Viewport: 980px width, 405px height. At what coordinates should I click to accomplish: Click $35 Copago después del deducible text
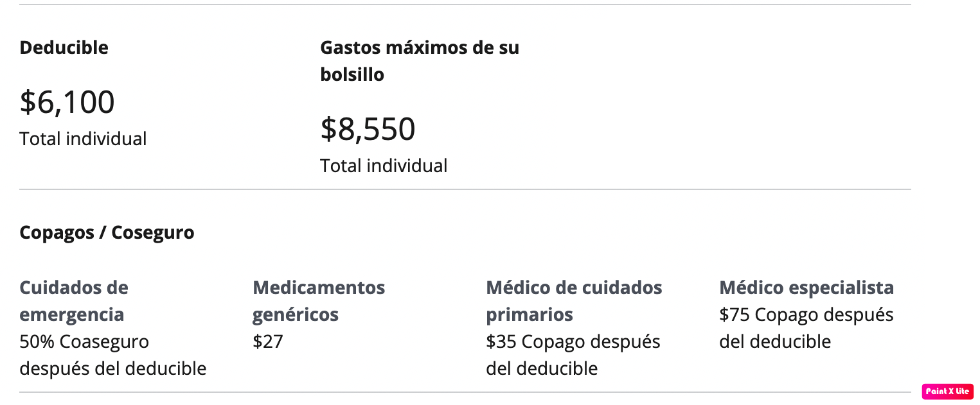[573, 355]
